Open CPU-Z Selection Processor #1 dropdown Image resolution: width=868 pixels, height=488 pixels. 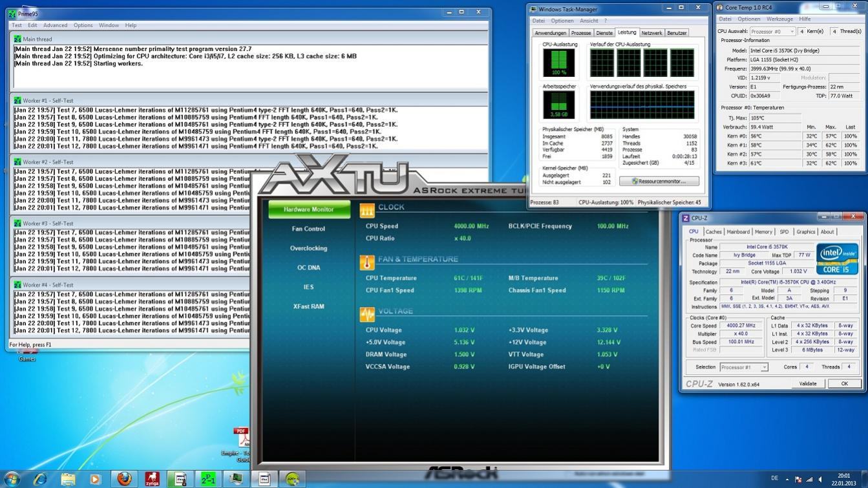click(x=743, y=367)
